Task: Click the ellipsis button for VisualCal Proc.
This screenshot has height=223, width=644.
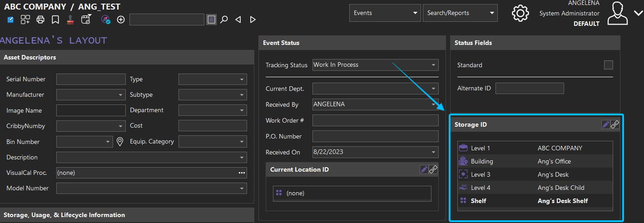Action: click(242, 173)
